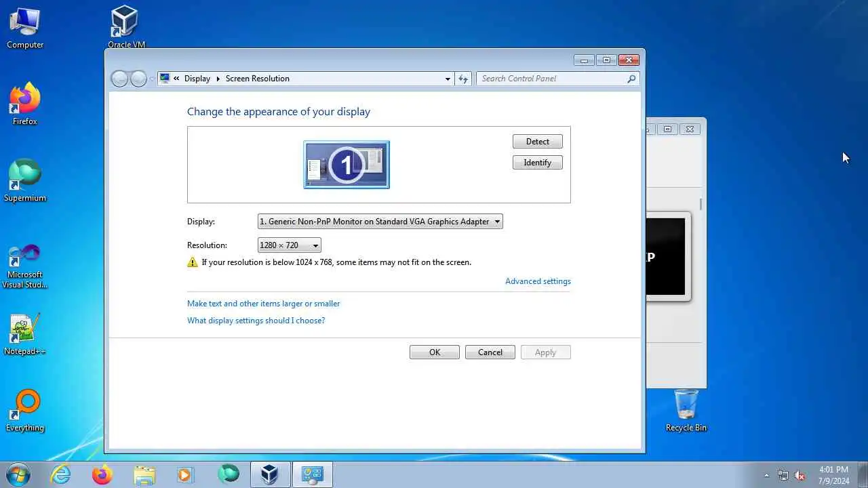868x488 pixels.
Task: Click the Control Panel taskbar button
Action: click(313, 474)
